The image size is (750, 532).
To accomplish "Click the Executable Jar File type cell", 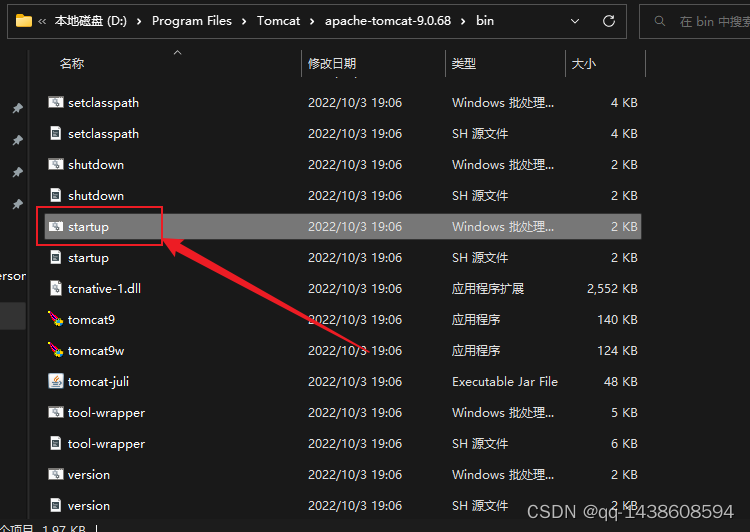I will click(x=505, y=382).
